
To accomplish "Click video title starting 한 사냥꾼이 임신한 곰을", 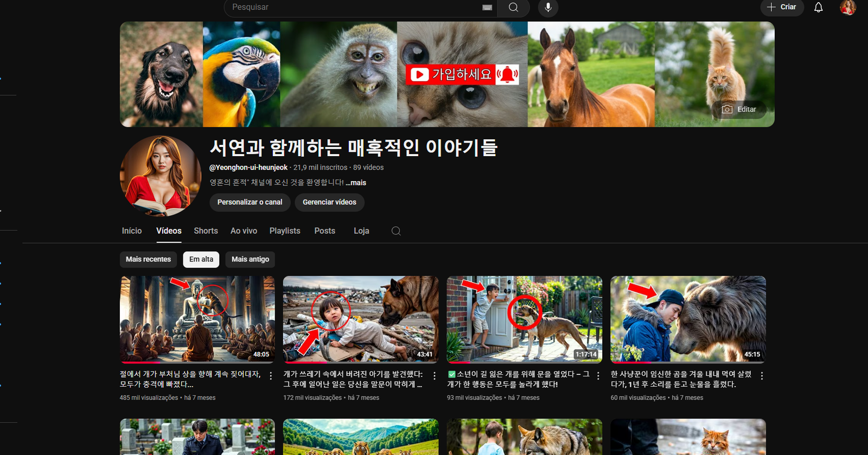I will 681,379.
